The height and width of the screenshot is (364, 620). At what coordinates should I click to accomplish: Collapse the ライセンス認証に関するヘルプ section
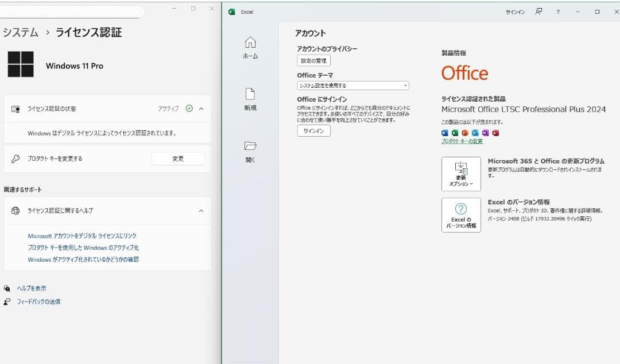200,211
